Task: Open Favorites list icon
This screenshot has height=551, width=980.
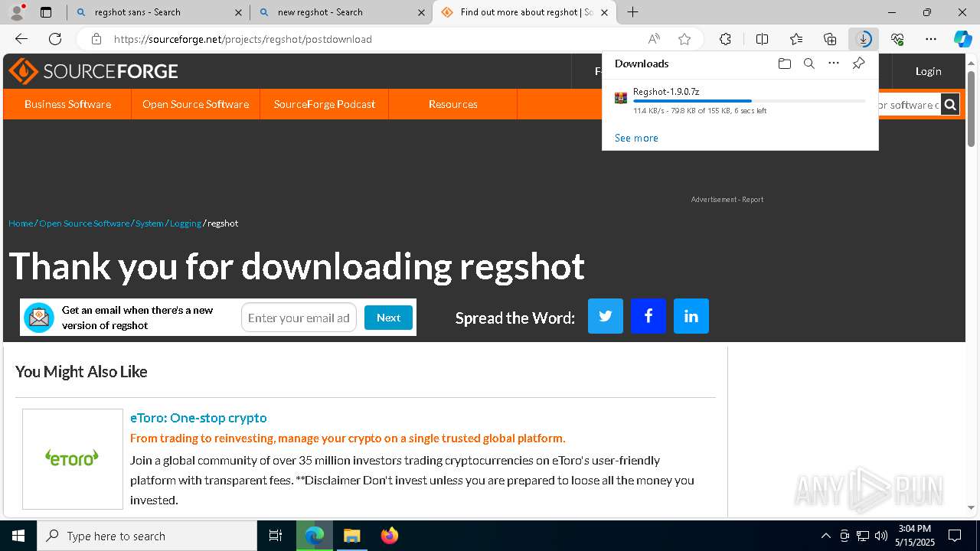Action: [796, 39]
